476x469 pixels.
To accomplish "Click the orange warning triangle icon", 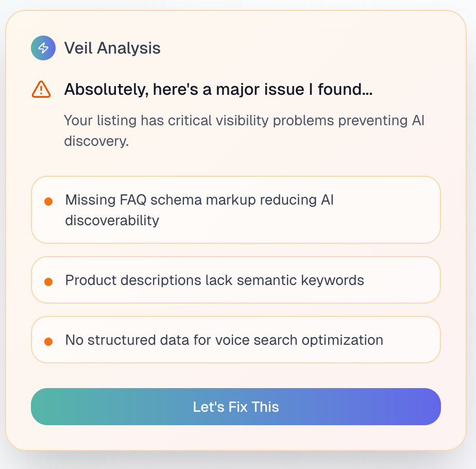I will (41, 89).
